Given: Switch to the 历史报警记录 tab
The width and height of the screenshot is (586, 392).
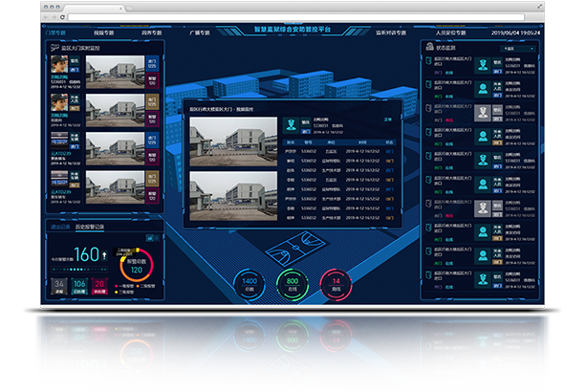Looking at the screenshot, I should tap(89, 226).
